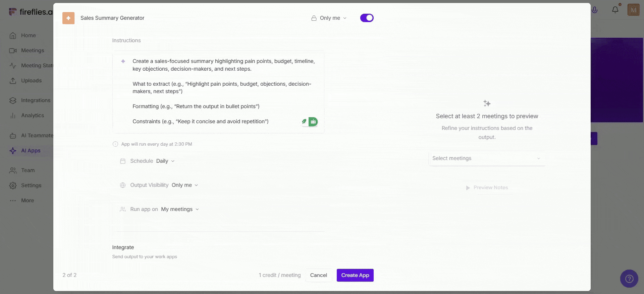The image size is (644, 294).
Task: Click the fireflies.ai logo
Action: pyautogui.click(x=30, y=11)
